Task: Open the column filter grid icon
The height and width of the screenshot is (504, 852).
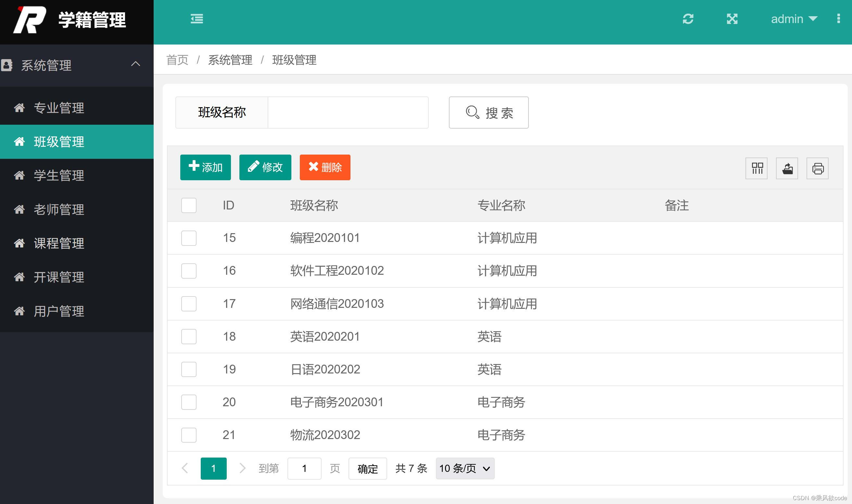Action: coord(757,168)
